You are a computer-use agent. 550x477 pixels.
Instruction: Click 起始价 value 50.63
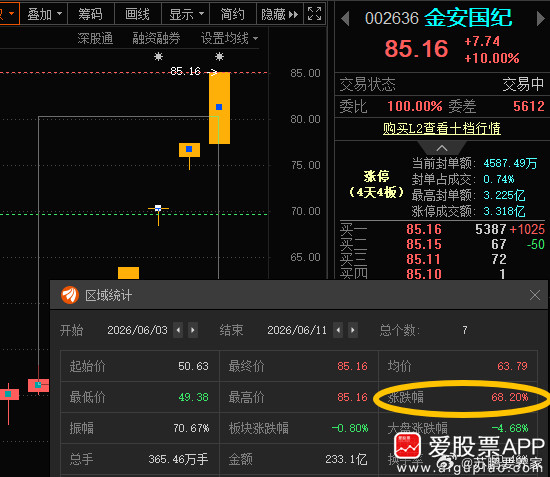[x=193, y=366]
